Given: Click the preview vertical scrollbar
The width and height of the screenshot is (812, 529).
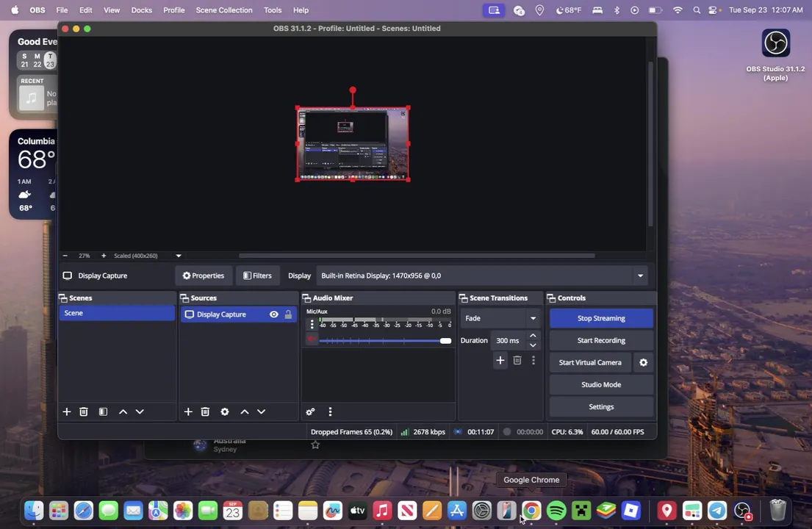Looking at the screenshot, I should [651, 145].
